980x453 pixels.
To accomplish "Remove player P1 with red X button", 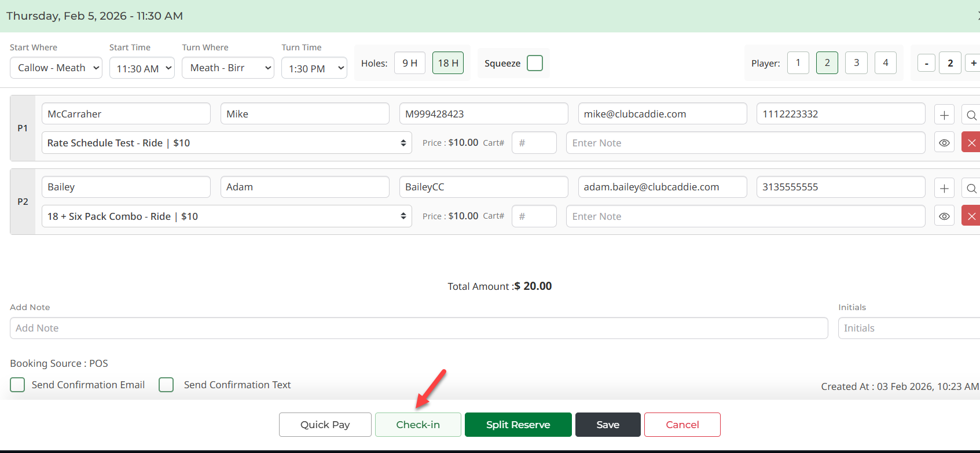I will click(x=971, y=143).
